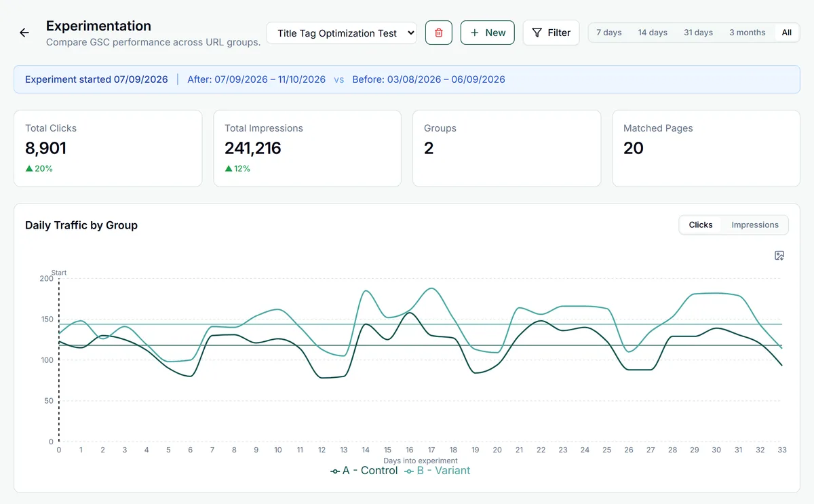Click the Total Impressions value 241,216
The width and height of the screenshot is (814, 504).
(x=253, y=148)
